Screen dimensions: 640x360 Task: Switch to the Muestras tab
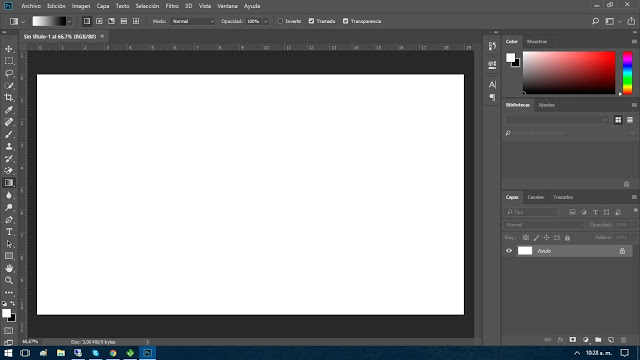click(x=537, y=42)
